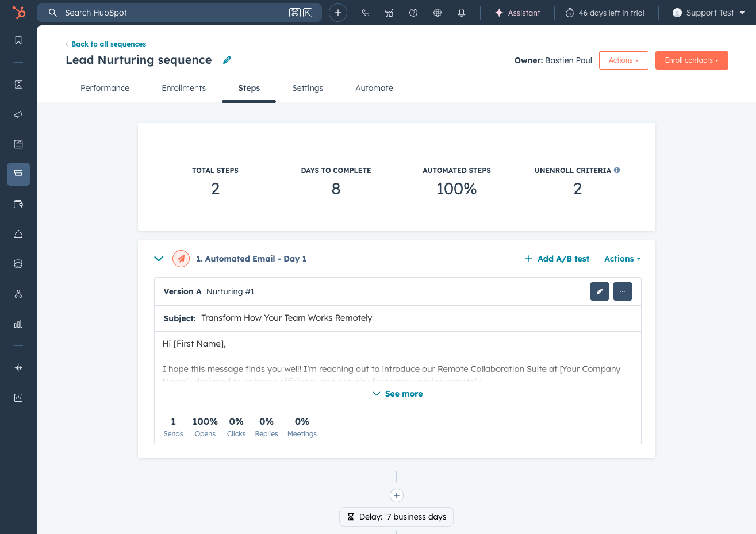756x534 pixels.
Task: Open Reporting bar chart sidebar icon
Action: pyautogui.click(x=18, y=324)
